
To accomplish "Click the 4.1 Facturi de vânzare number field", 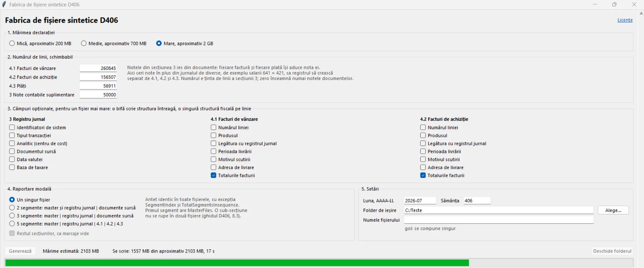I will point(98,68).
